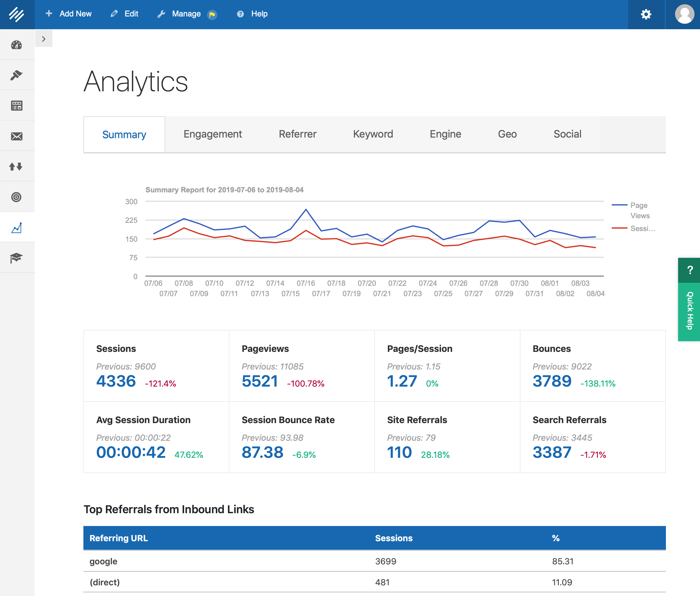The height and width of the screenshot is (596, 700).
Task: Expand the sidebar with chevron arrow
Action: pyautogui.click(x=44, y=39)
